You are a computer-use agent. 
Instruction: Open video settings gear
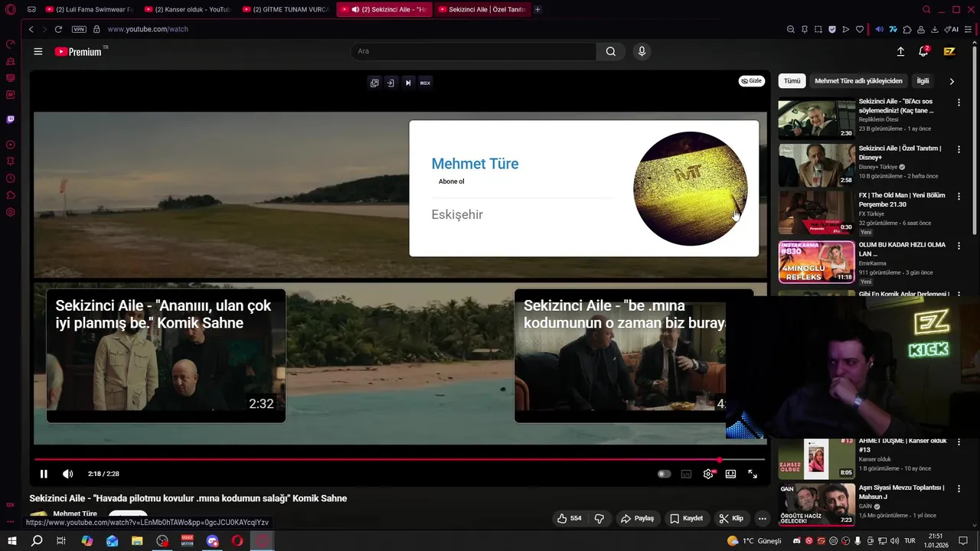coord(708,474)
